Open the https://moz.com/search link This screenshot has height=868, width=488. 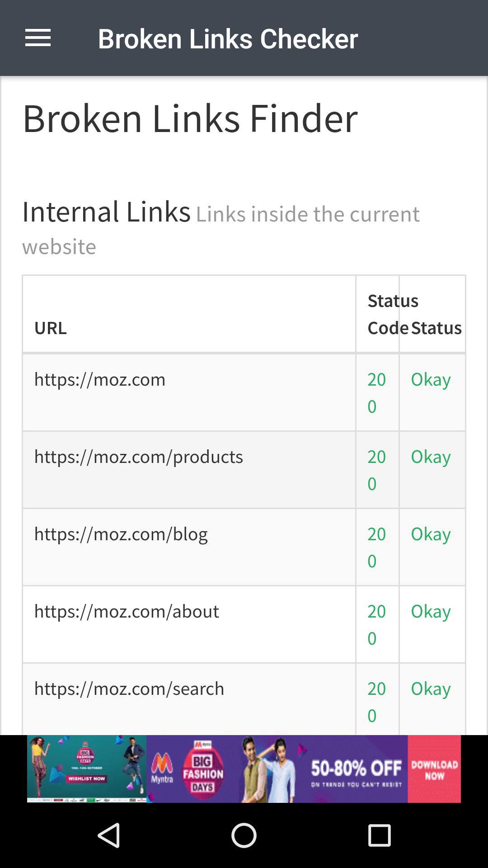(129, 689)
